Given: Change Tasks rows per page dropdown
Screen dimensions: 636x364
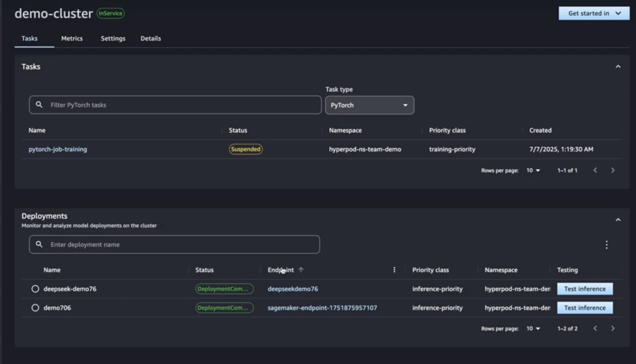Looking at the screenshot, I should [x=533, y=170].
